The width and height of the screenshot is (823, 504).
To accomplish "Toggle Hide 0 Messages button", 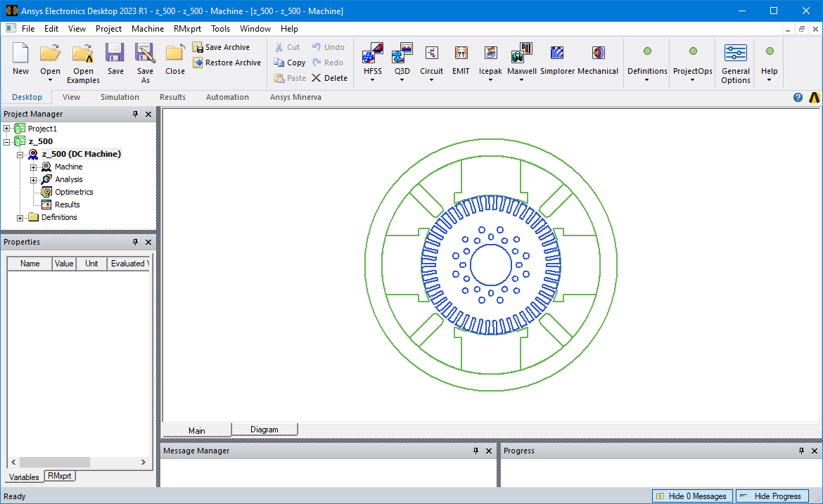I will 692,496.
